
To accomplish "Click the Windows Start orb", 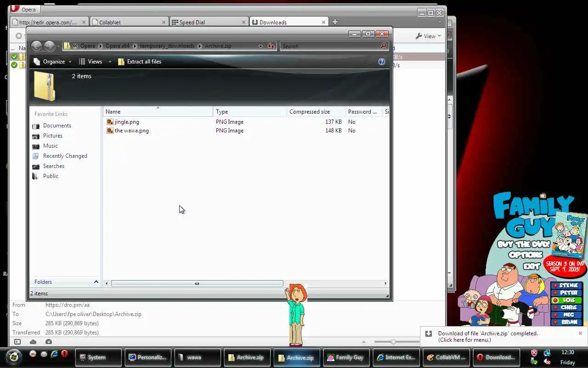I will coord(13,356).
